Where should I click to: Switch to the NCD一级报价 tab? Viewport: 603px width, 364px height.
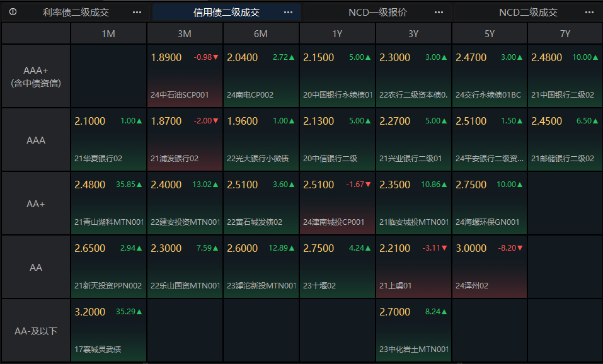[377, 13]
